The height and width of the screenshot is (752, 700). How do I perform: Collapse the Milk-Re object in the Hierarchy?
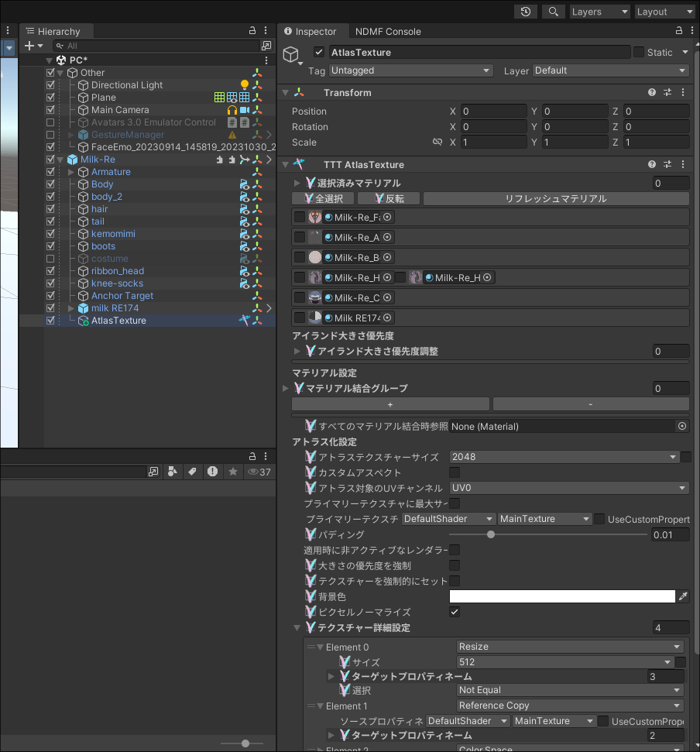[60, 159]
